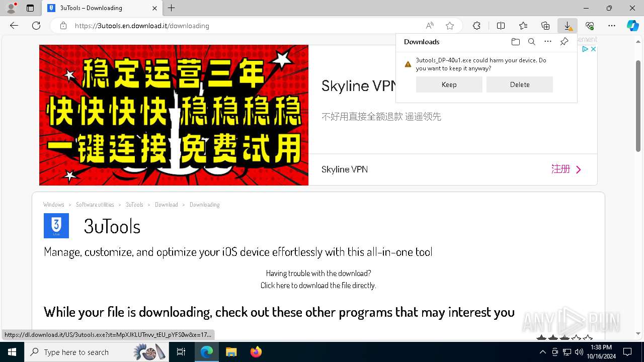Image resolution: width=644 pixels, height=362 pixels.
Task: Search downloads with magnifier icon
Action: point(531,42)
